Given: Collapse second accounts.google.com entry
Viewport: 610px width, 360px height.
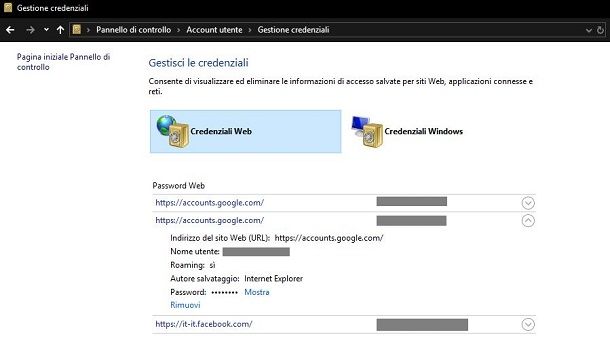Looking at the screenshot, I should [x=528, y=221].
